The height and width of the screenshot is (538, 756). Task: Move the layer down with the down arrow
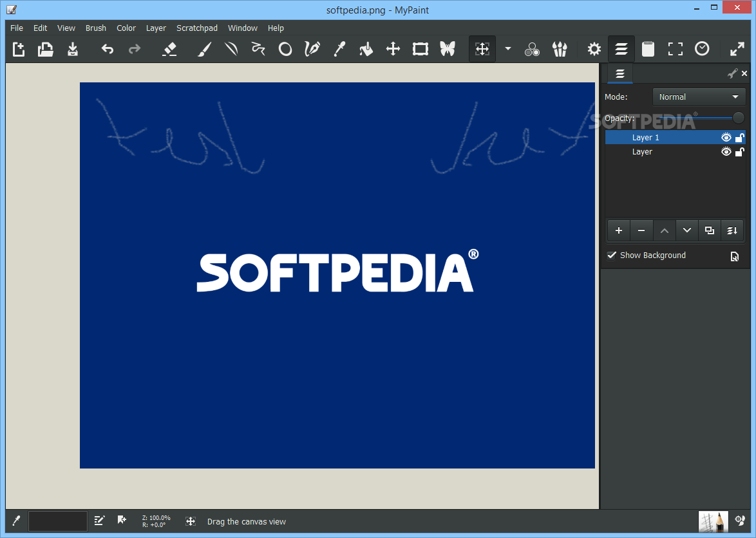[687, 230]
